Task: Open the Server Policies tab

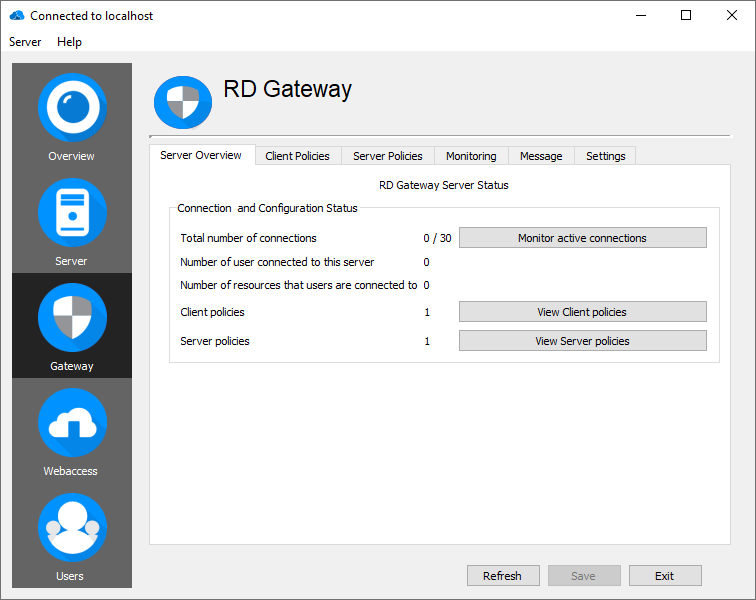Action: pyautogui.click(x=388, y=156)
